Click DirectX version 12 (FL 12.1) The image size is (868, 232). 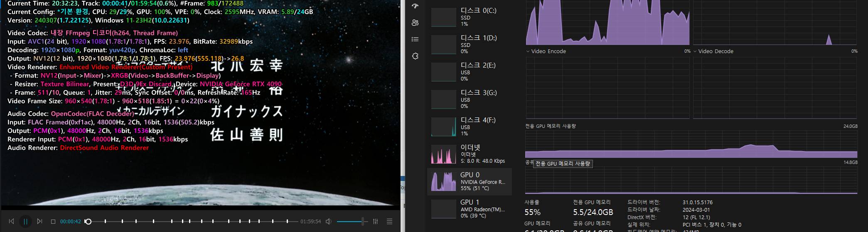pyautogui.click(x=696, y=217)
